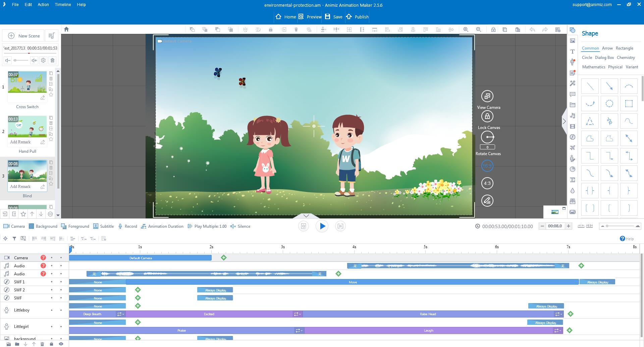Delete scene audio with trash icon

click(x=53, y=60)
